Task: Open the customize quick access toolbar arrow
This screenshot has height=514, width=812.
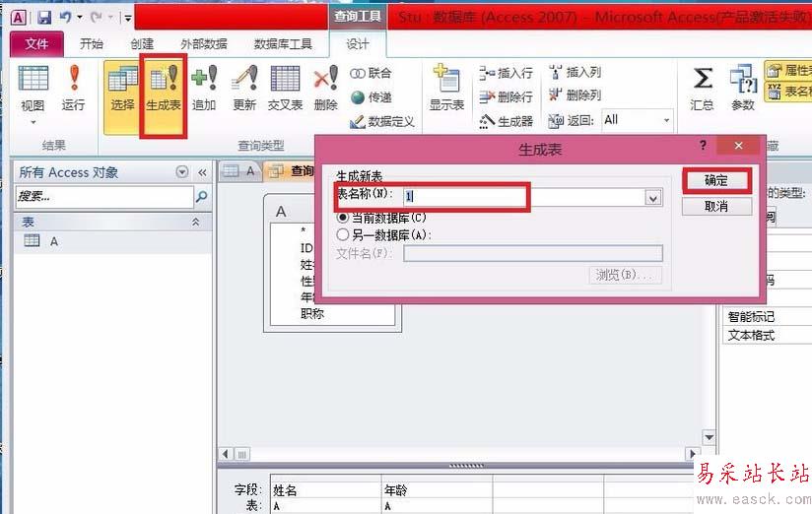Action: (128, 19)
